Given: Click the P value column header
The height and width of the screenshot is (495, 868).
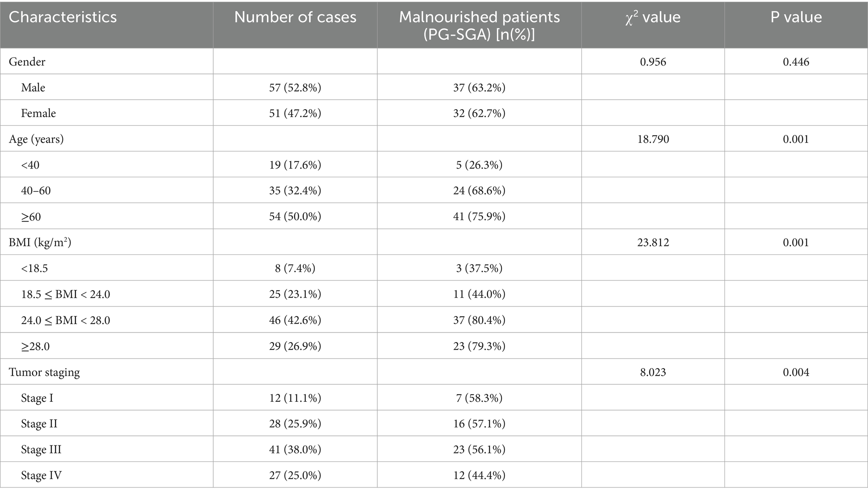Looking at the screenshot, I should click(796, 17).
